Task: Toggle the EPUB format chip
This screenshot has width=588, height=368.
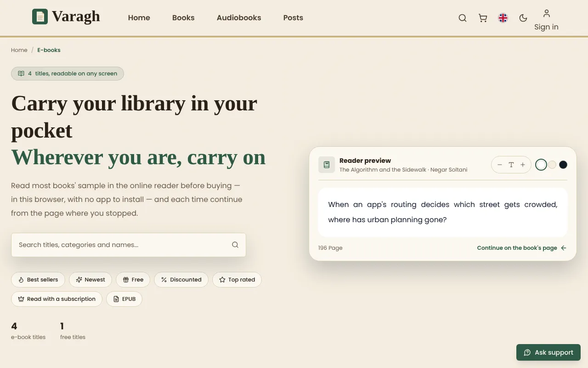Action: [x=124, y=299]
